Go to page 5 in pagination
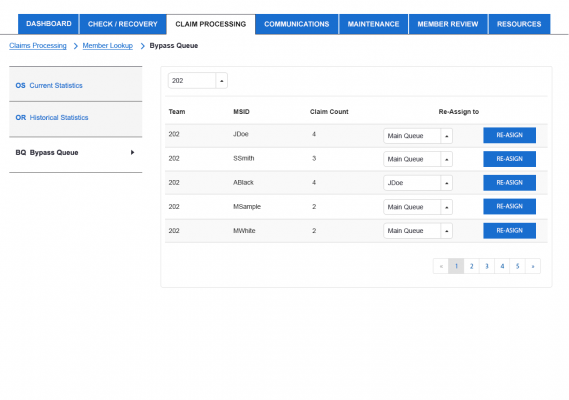Image resolution: width=569 pixels, height=400 pixels. coord(517,266)
